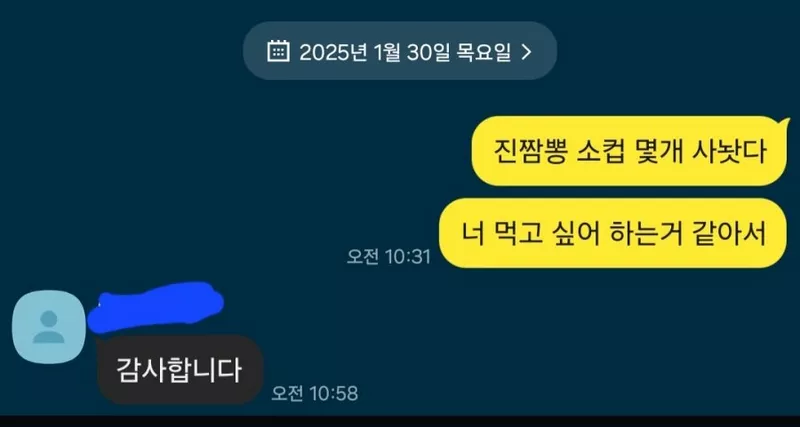Open the calendar icon in the date pill

[278, 51]
